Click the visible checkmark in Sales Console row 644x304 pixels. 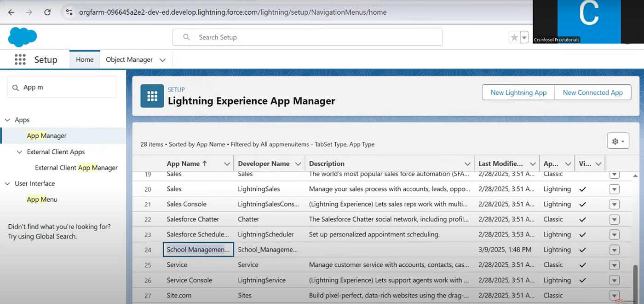pos(583,204)
